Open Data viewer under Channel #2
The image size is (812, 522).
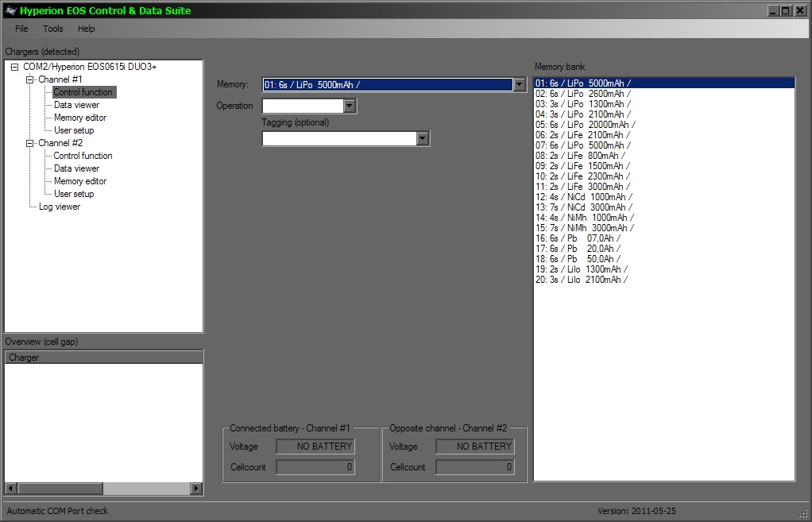point(76,168)
